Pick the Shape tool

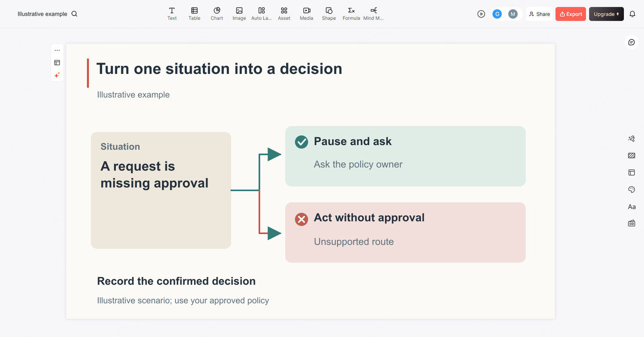pos(329,13)
